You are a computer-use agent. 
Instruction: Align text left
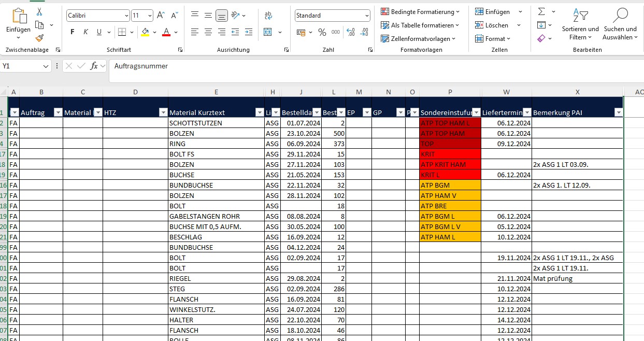(195, 32)
